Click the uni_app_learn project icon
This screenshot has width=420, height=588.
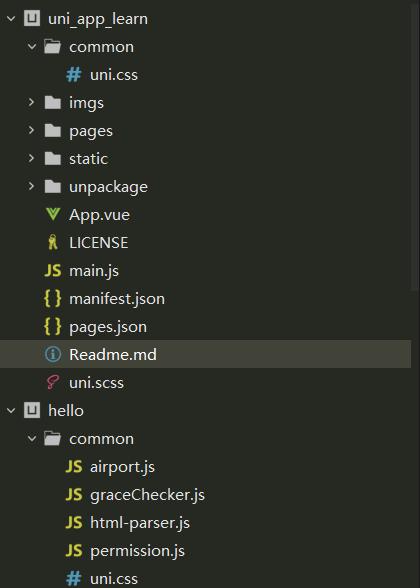[32, 19]
